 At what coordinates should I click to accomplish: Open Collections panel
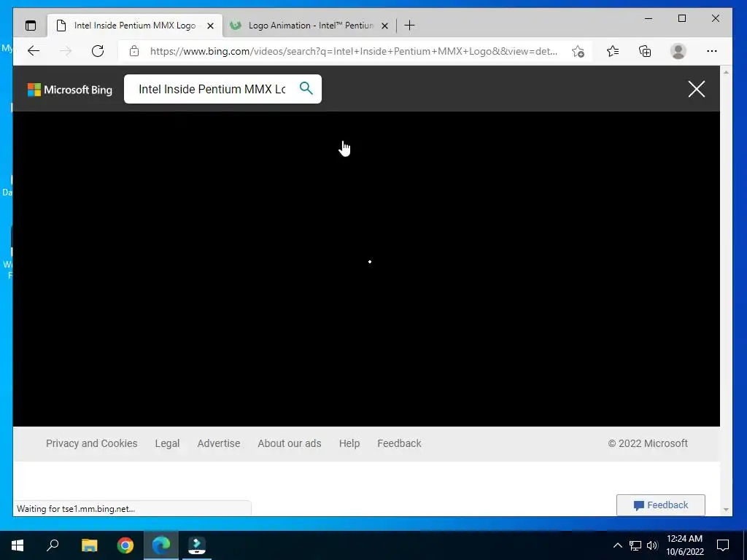tap(645, 51)
